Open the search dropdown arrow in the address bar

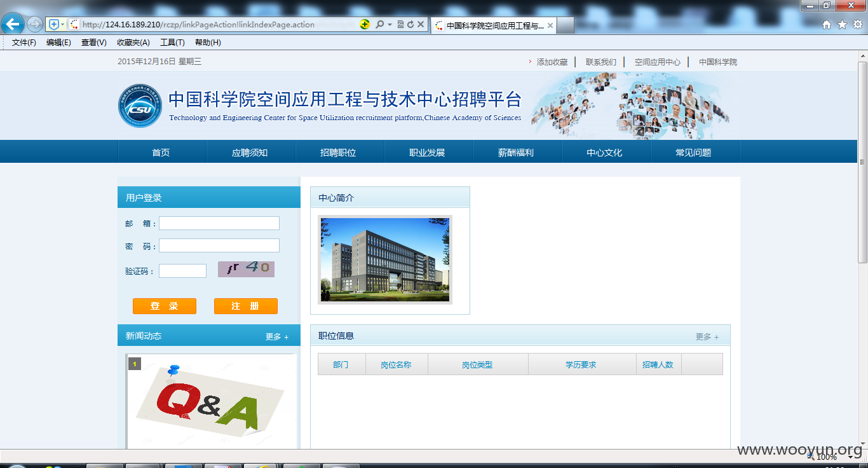click(390, 24)
